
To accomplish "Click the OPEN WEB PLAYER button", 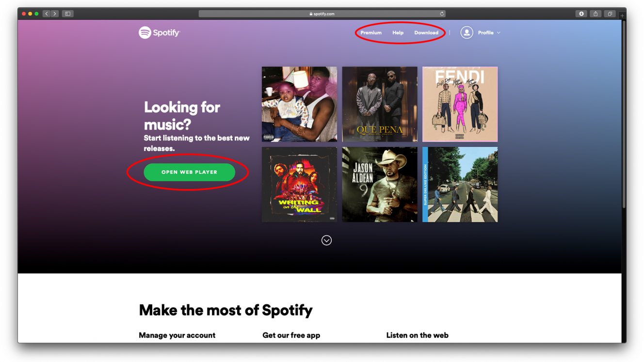I will [189, 172].
